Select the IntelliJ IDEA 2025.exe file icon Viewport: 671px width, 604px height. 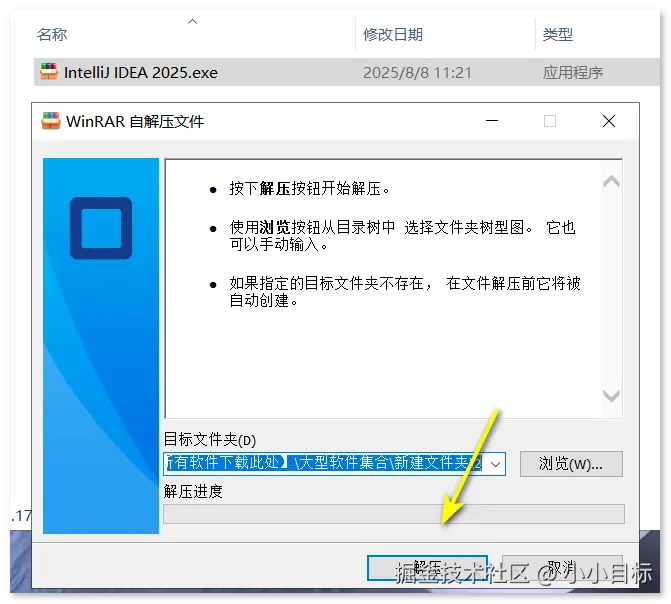tap(49, 71)
